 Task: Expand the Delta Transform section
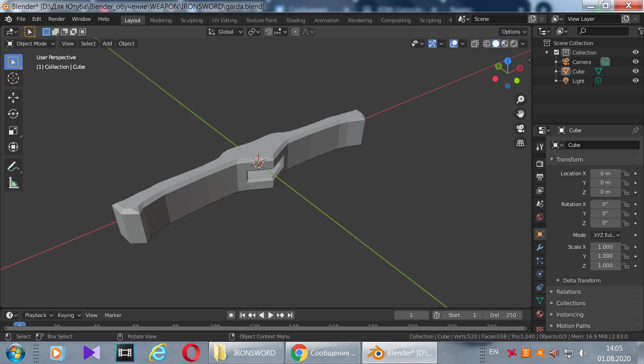click(581, 281)
